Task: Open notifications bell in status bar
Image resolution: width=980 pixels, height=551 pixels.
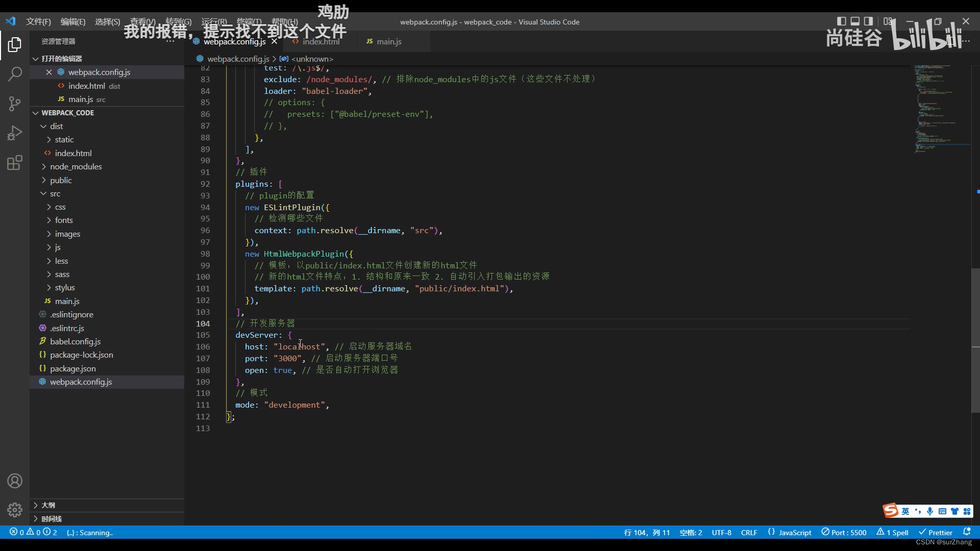Action: point(966,532)
